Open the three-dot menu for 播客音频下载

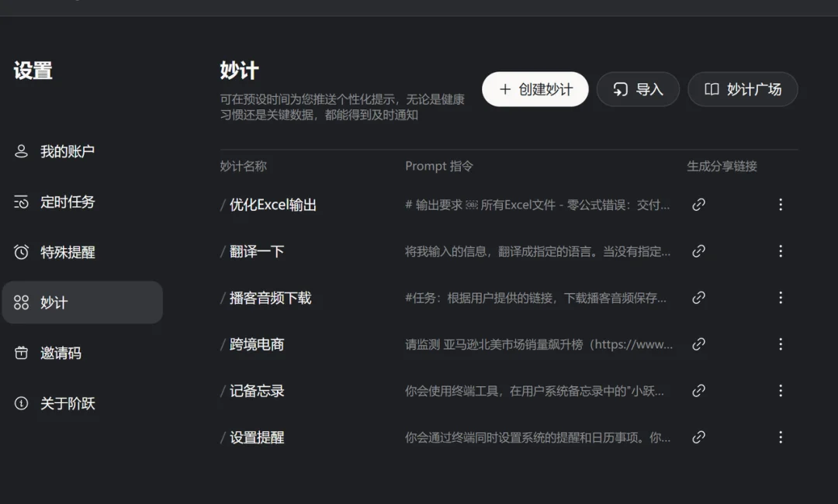[780, 298]
